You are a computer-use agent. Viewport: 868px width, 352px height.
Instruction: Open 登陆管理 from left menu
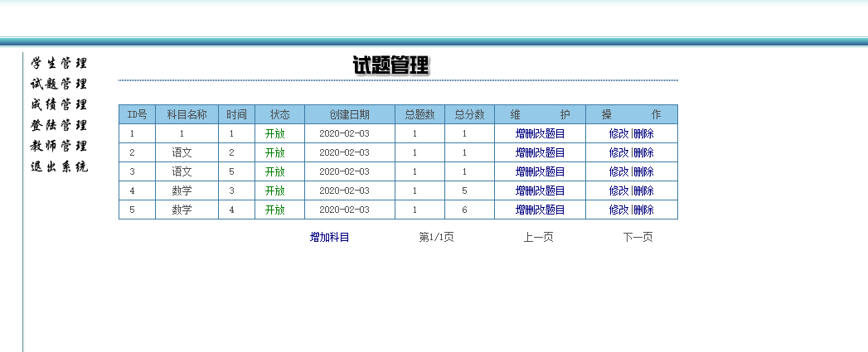click(x=59, y=126)
